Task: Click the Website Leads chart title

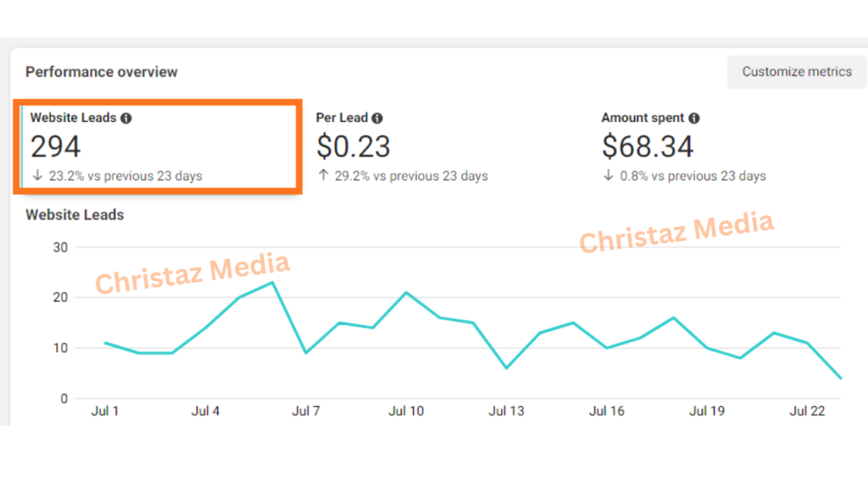Action: (75, 215)
